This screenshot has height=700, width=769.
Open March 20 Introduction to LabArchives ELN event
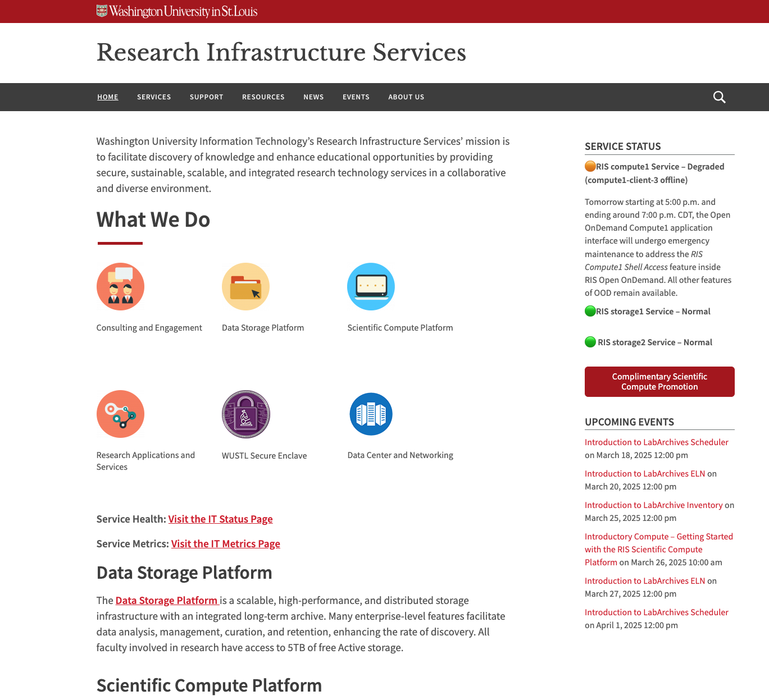(645, 474)
